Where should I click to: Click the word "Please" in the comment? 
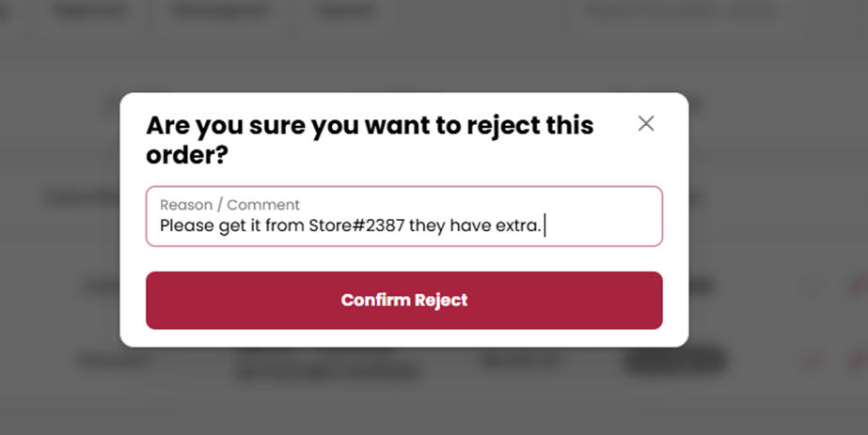(x=186, y=225)
